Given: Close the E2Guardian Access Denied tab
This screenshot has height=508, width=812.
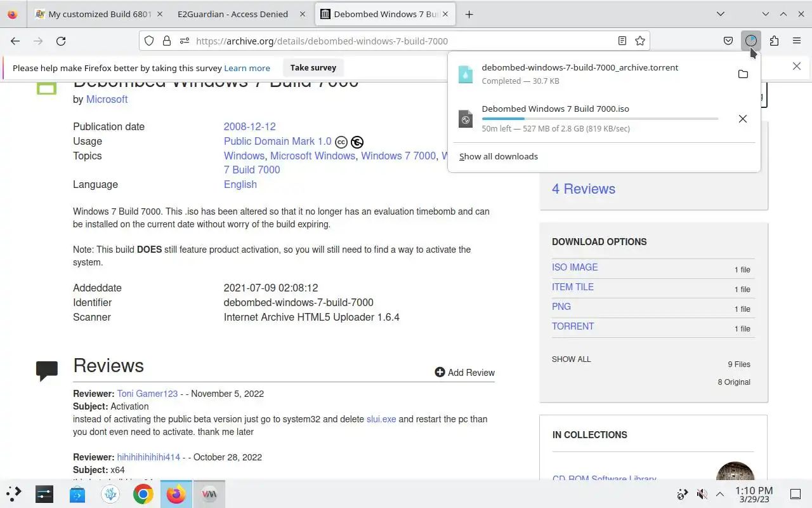Looking at the screenshot, I should 302,14.
